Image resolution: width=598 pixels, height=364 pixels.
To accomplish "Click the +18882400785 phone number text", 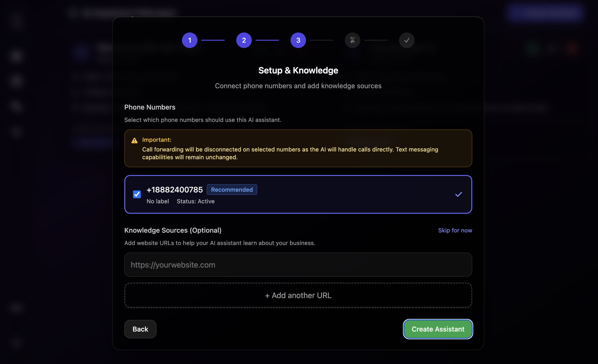I will tap(175, 190).
